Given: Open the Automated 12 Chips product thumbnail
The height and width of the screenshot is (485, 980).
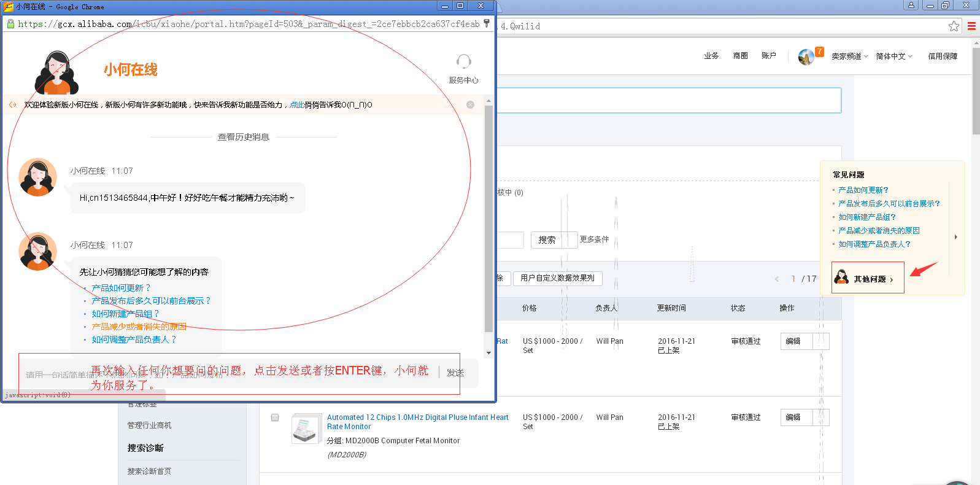Looking at the screenshot, I should (x=306, y=429).
